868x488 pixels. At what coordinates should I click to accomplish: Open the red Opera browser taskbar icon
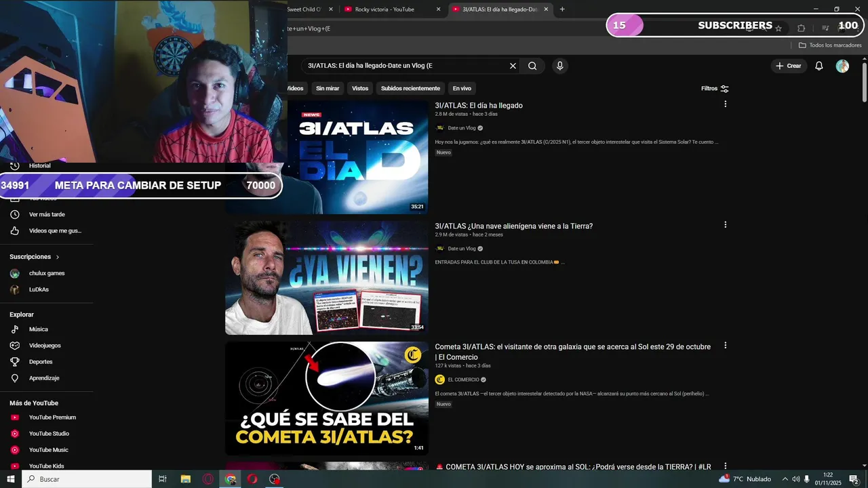(252, 479)
